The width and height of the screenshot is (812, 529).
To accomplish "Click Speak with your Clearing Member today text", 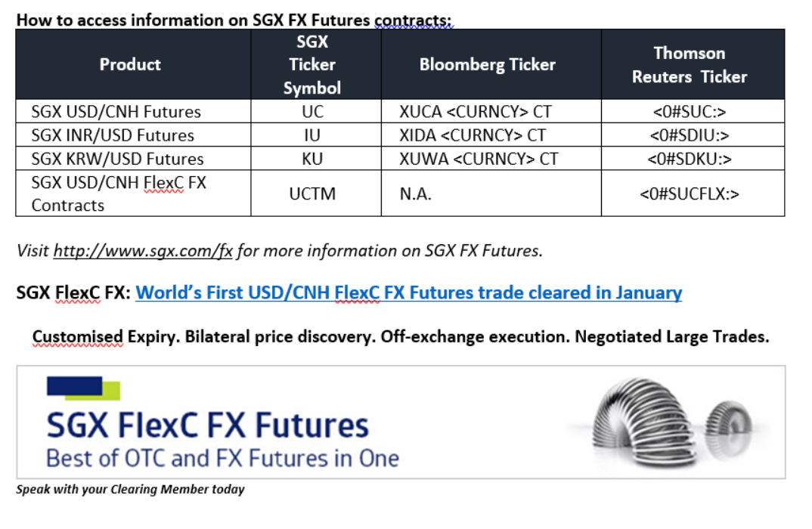I will [130, 489].
